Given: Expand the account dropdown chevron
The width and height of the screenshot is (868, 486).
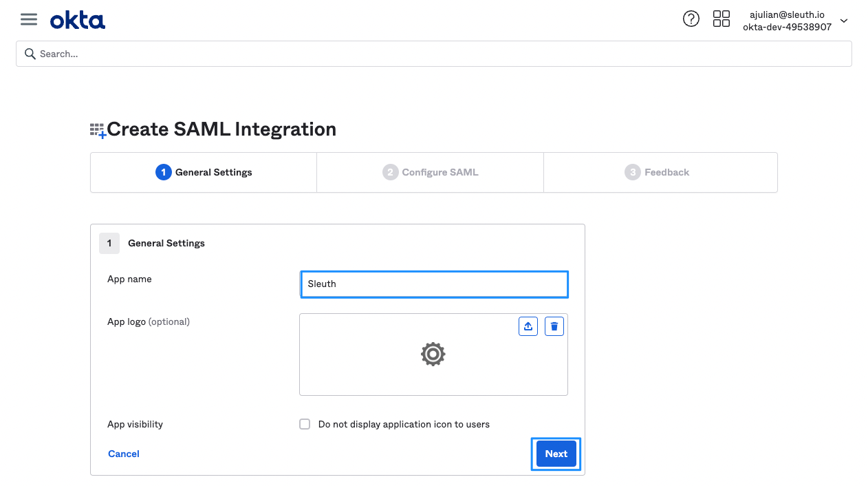Looking at the screenshot, I should coord(844,21).
